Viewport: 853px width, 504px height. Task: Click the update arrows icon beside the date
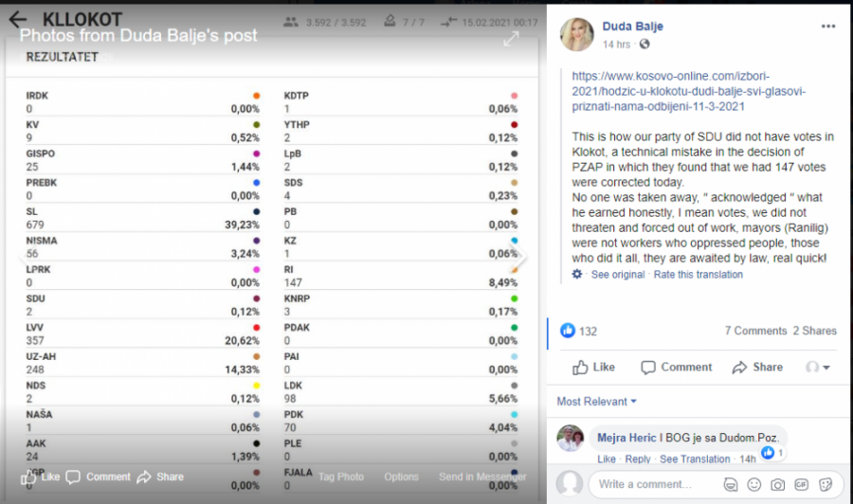pyautogui.click(x=448, y=22)
